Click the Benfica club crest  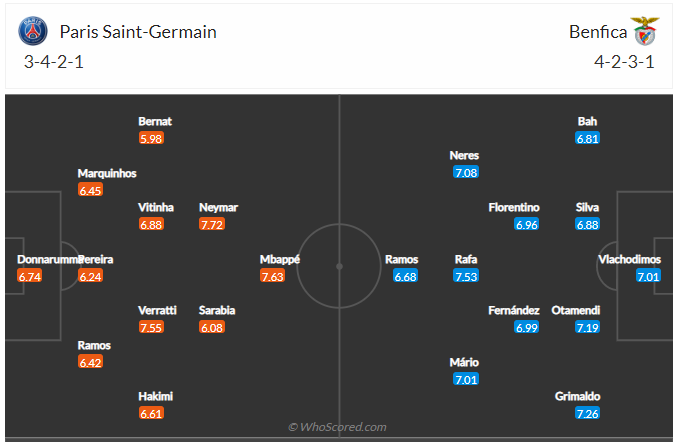[645, 32]
